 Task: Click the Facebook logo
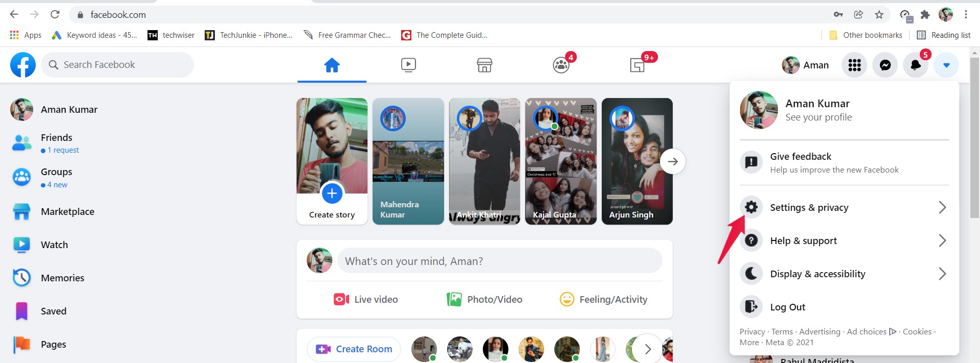(x=23, y=65)
